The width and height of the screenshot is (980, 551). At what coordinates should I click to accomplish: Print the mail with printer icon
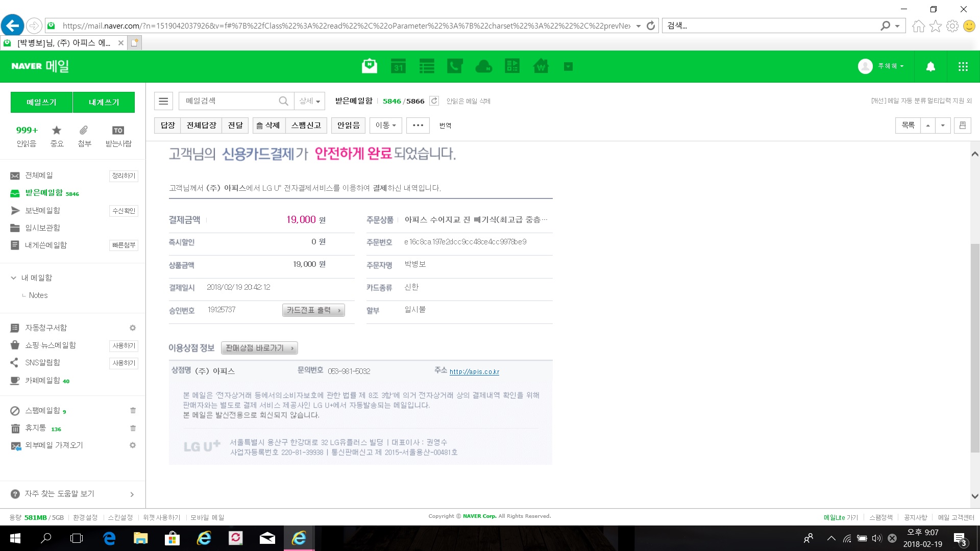[963, 126]
